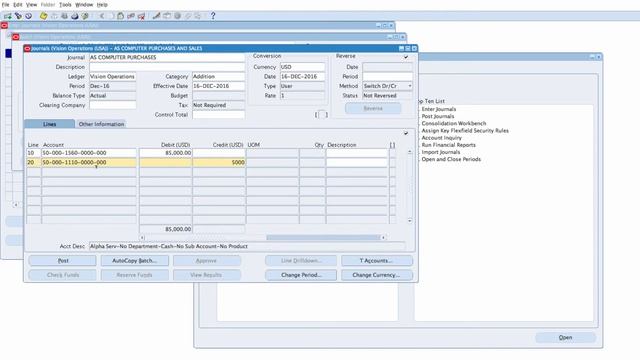This screenshot has width=640, height=360.
Task: Select Account Inquiry in Top Ten List
Action: click(442, 138)
